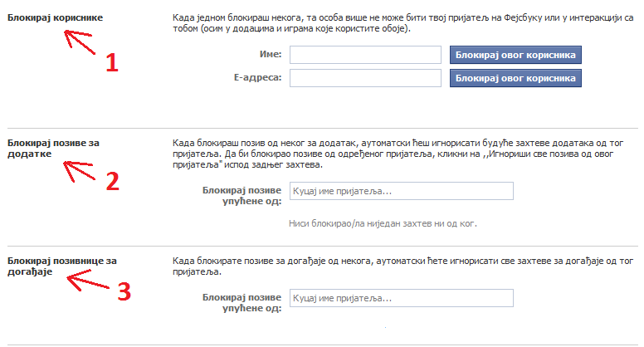Focus the friend name field under Блокирај позивнице за догађаје
This screenshot has width=644, height=347.
(402, 298)
